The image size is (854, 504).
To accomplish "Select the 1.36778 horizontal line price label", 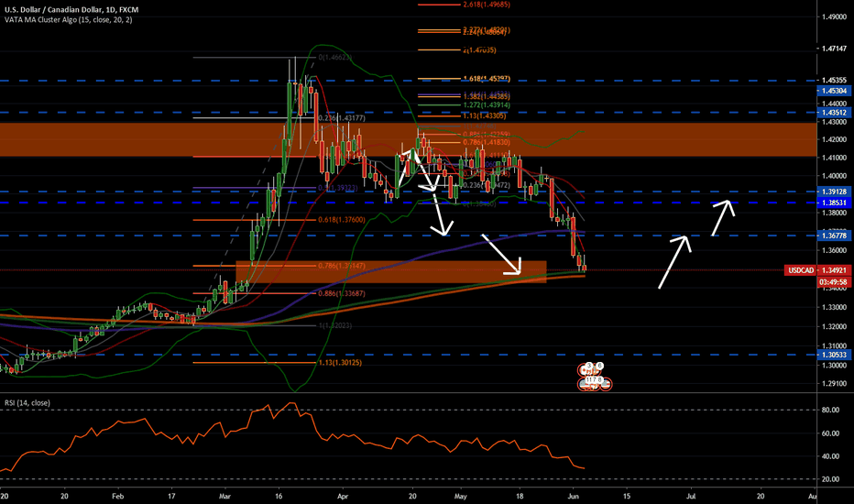I will [833, 236].
